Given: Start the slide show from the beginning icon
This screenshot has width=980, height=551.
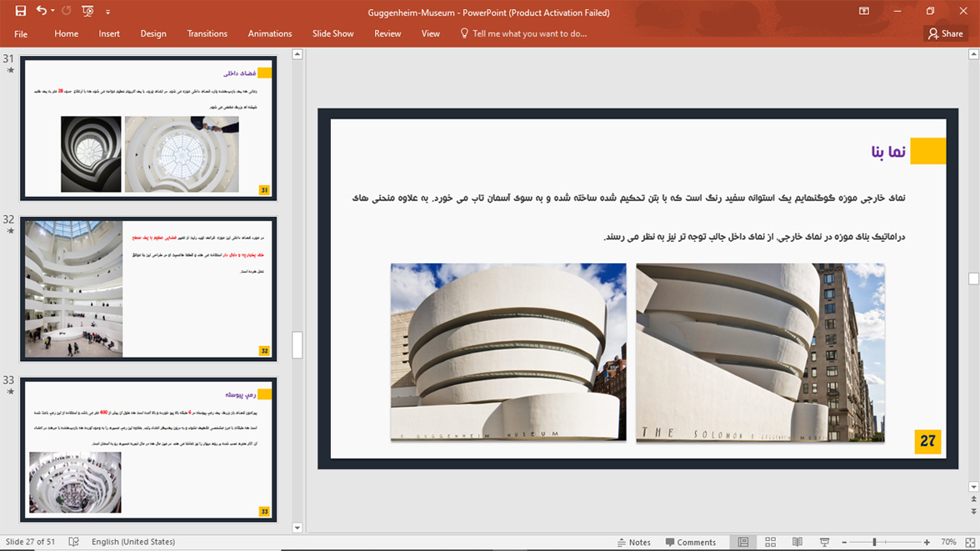Looking at the screenshot, I should pyautogui.click(x=87, y=12).
